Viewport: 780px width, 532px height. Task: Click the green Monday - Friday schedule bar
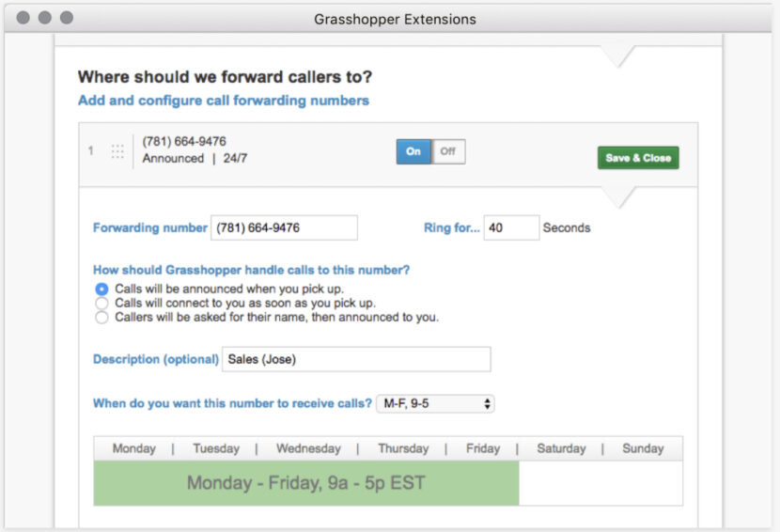[x=306, y=483]
